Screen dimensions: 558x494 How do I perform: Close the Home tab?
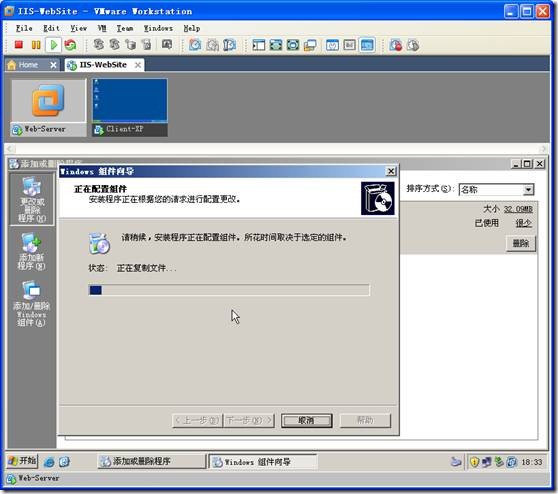[x=53, y=65]
